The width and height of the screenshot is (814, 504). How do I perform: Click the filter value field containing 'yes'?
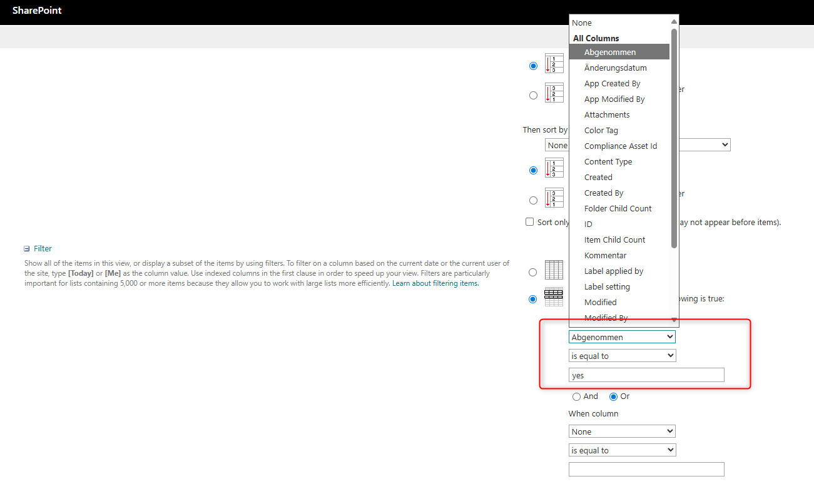coord(646,375)
